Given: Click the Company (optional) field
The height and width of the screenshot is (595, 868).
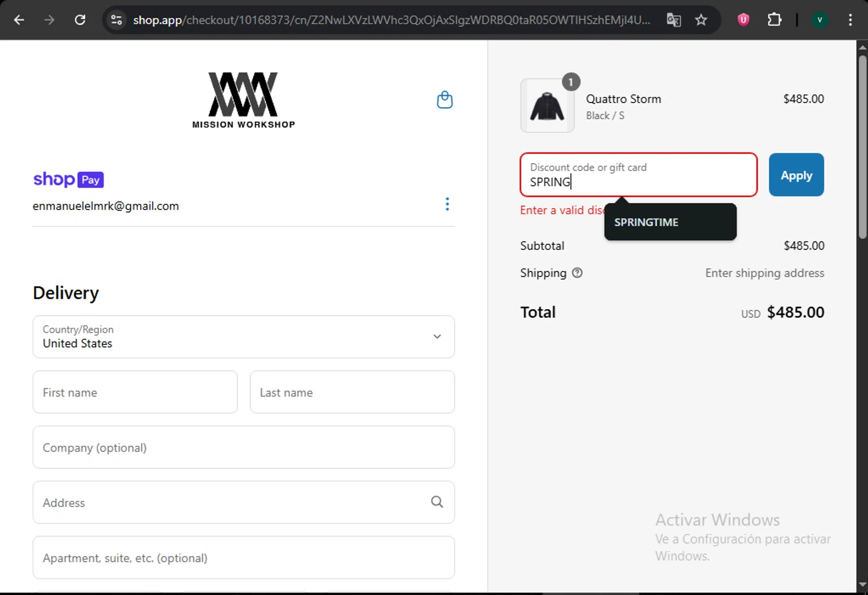Looking at the screenshot, I should pos(244,447).
